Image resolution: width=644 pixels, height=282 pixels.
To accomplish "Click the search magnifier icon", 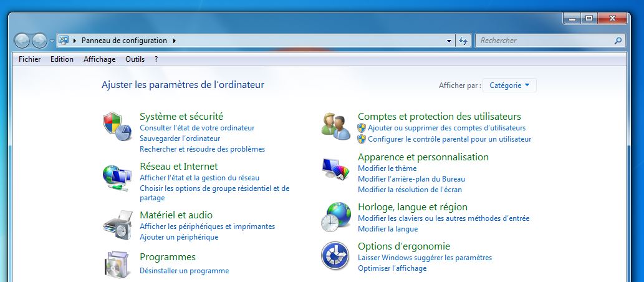I will (618, 41).
